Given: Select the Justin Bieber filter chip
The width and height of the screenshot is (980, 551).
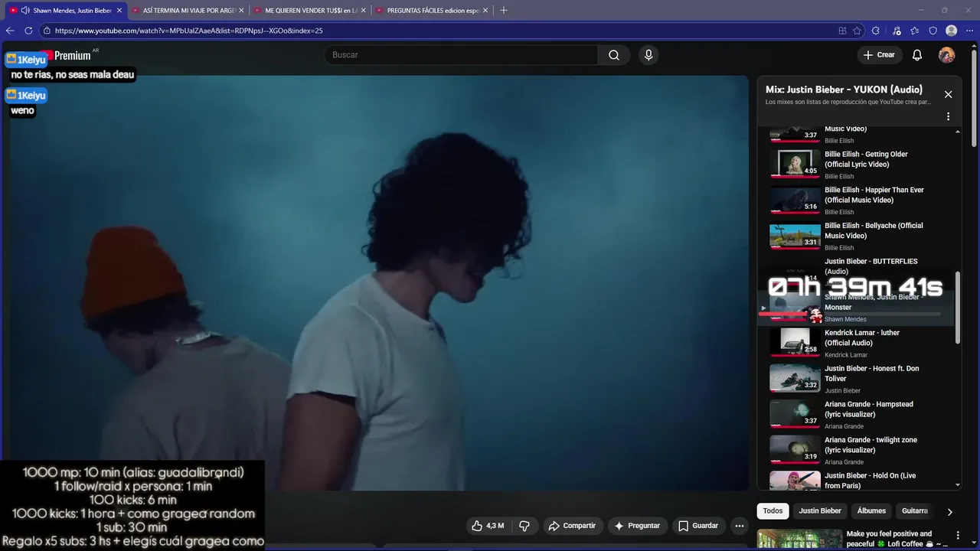Looking at the screenshot, I should pos(820,511).
